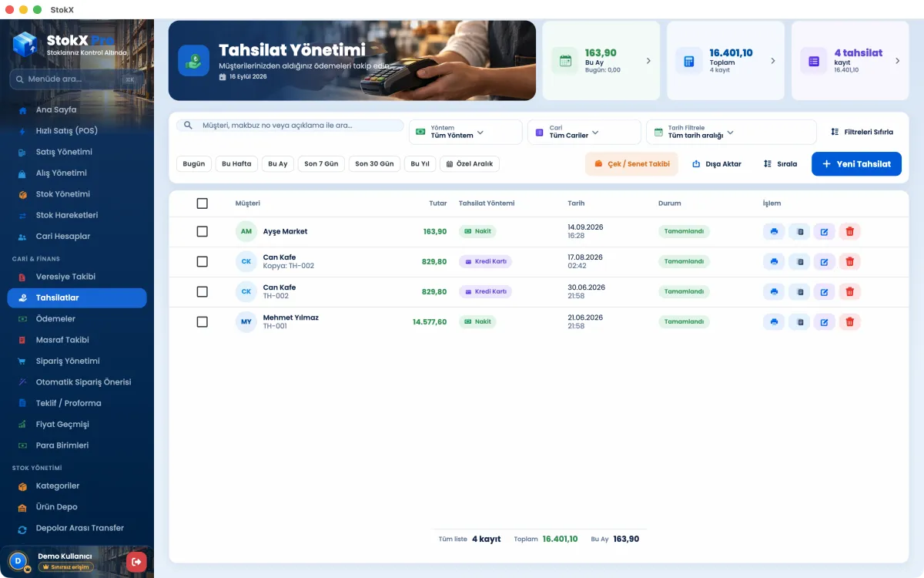Click the search magnifier icon in filter bar
Viewport: 924px width, 578px height.
point(188,125)
